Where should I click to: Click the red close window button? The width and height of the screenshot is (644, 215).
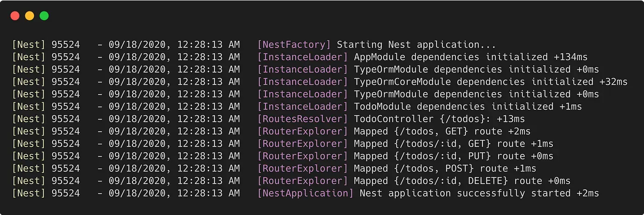coord(15,16)
